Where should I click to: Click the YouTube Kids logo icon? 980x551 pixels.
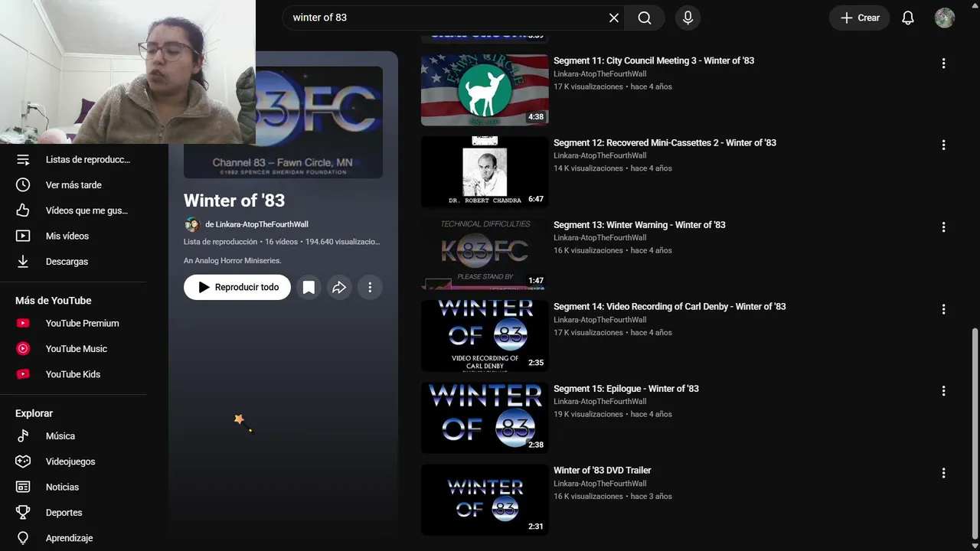(23, 374)
